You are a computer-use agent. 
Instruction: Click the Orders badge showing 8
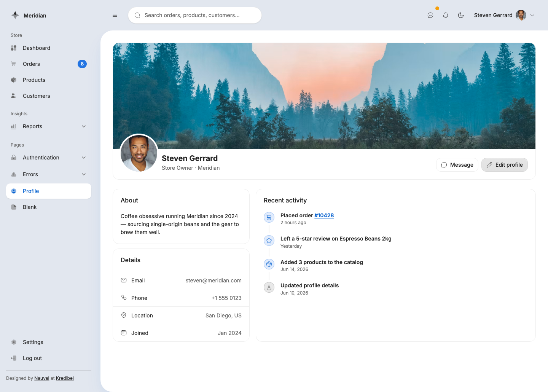[x=82, y=64]
